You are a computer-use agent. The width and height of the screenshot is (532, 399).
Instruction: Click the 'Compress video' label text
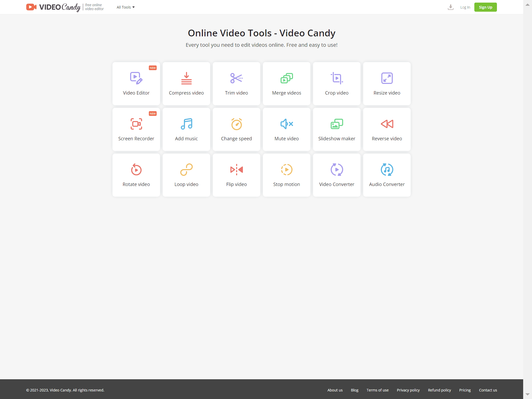[186, 93]
